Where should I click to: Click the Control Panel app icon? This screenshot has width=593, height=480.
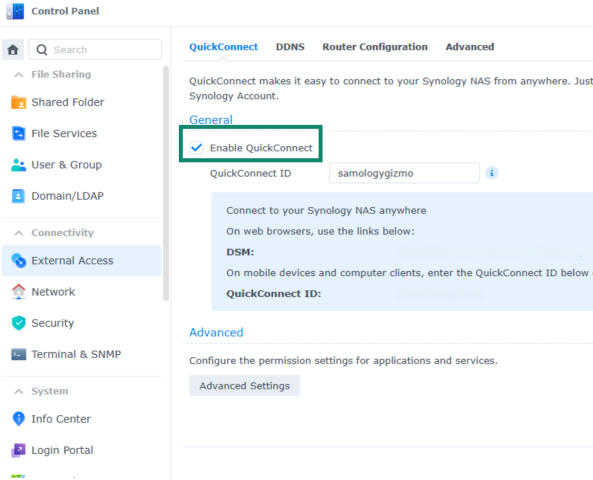point(15,11)
